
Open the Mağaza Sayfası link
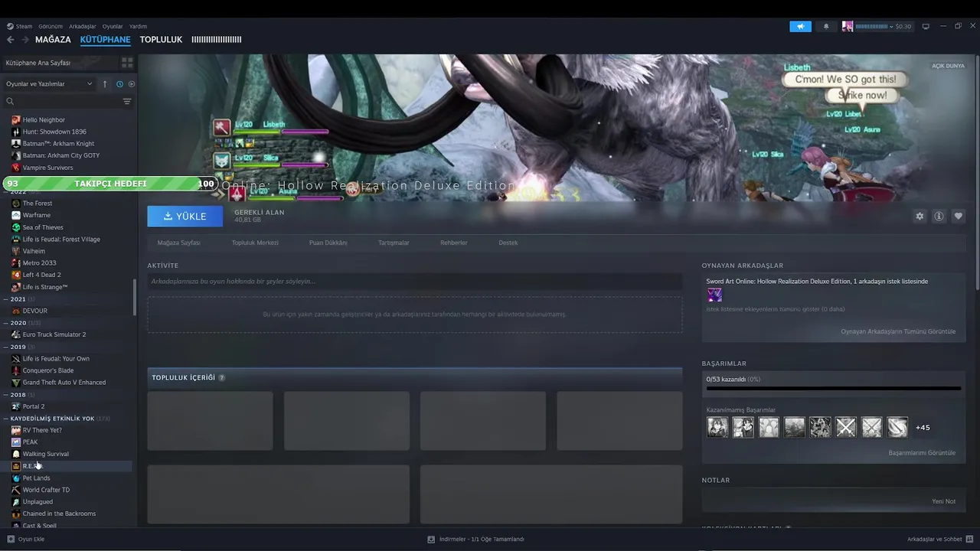coord(178,243)
